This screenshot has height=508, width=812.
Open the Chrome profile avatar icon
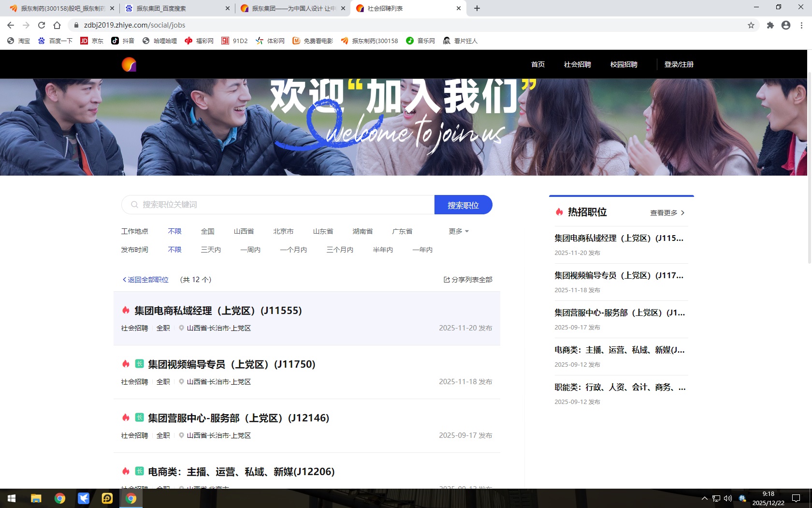coord(786,25)
